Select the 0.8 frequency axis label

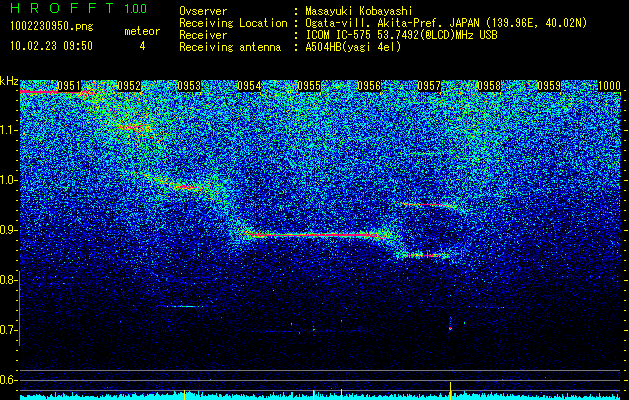tap(8, 280)
